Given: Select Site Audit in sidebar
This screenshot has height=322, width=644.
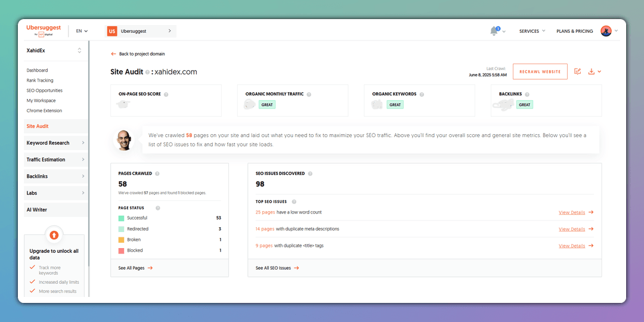Looking at the screenshot, I should tap(56, 126).
